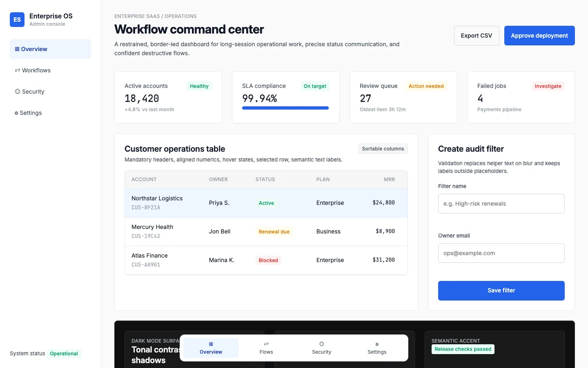The height and width of the screenshot is (368, 588).
Task: Select the Atlas Finance account name
Action: pyautogui.click(x=149, y=256)
